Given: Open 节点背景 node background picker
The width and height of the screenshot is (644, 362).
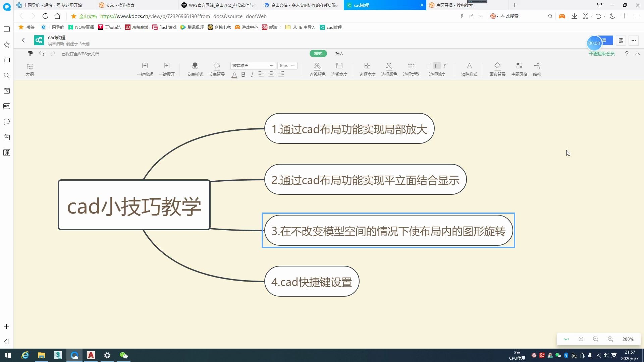Looking at the screenshot, I should pos(217,70).
